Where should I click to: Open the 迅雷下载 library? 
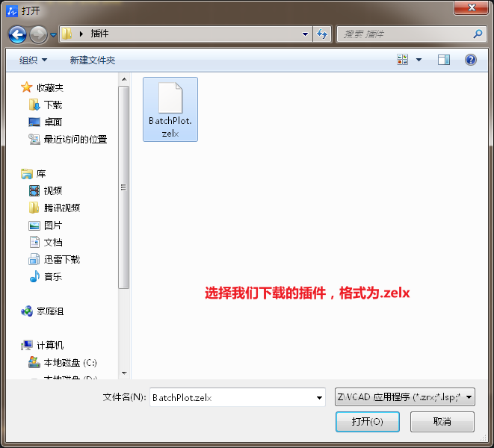61,259
